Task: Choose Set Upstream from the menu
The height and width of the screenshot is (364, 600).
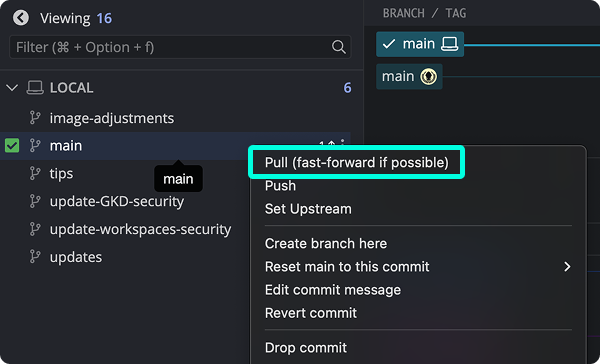Action: pyautogui.click(x=308, y=209)
